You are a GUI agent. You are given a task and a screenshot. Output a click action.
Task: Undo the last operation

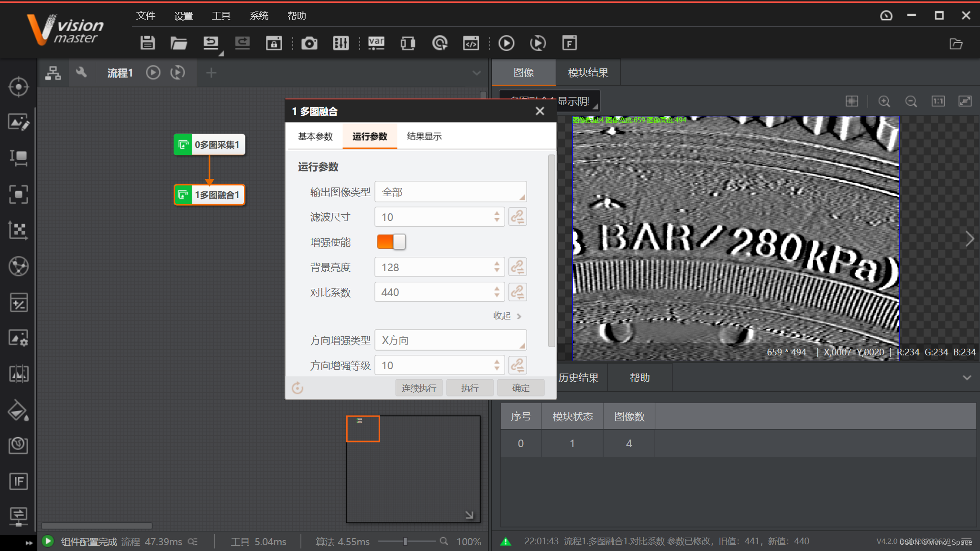coord(210,43)
